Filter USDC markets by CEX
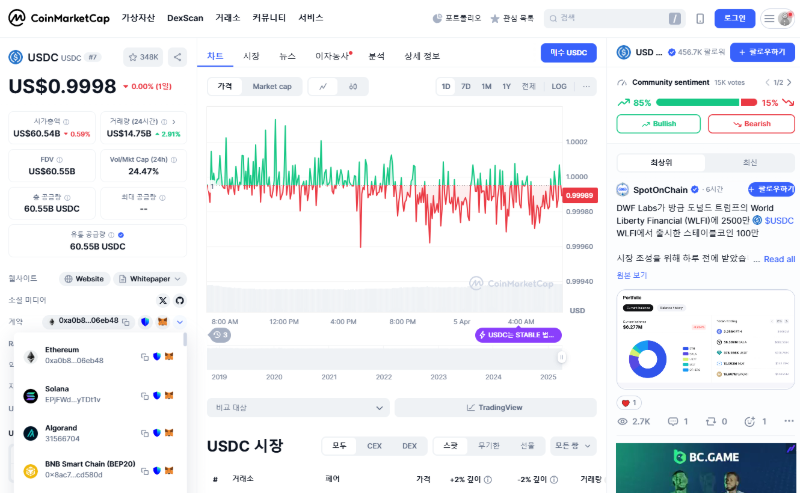This screenshot has height=493, width=800. 374,446
